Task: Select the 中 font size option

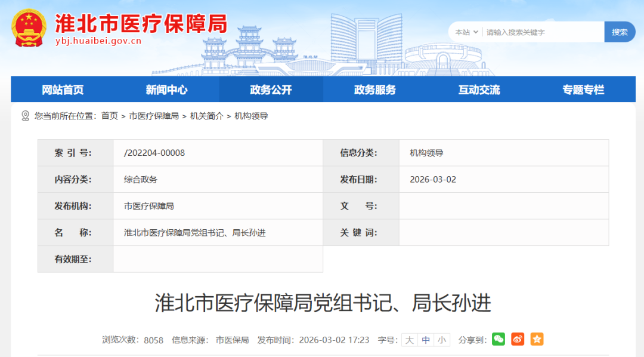Action: (x=425, y=339)
